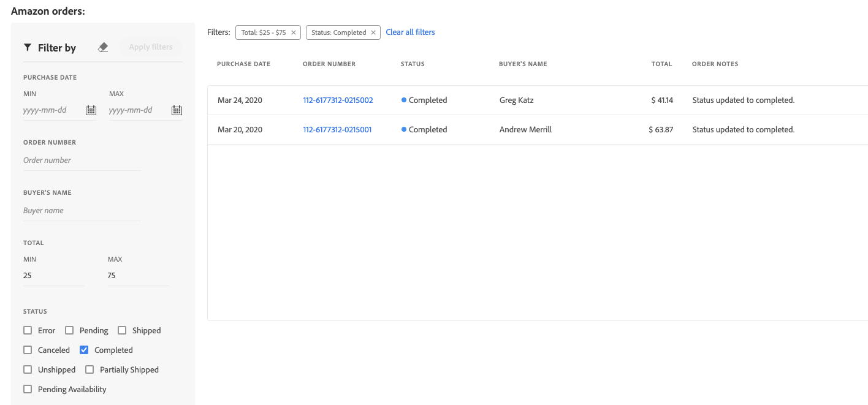
Task: Open the minimum purchase date calendar picker
Action: tap(91, 110)
